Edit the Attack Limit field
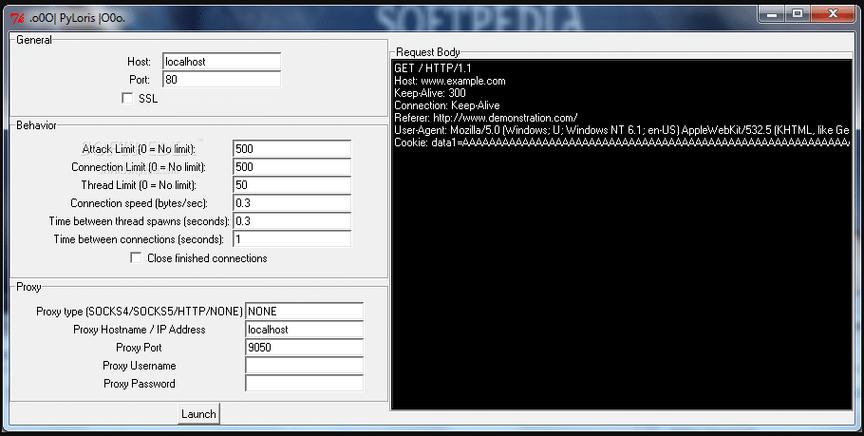 click(291, 149)
